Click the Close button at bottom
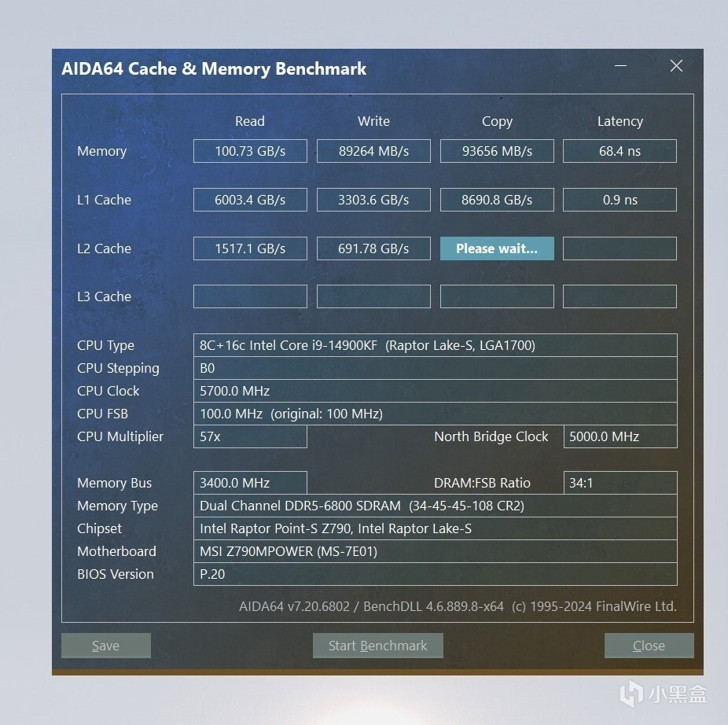The image size is (728, 725). click(649, 645)
